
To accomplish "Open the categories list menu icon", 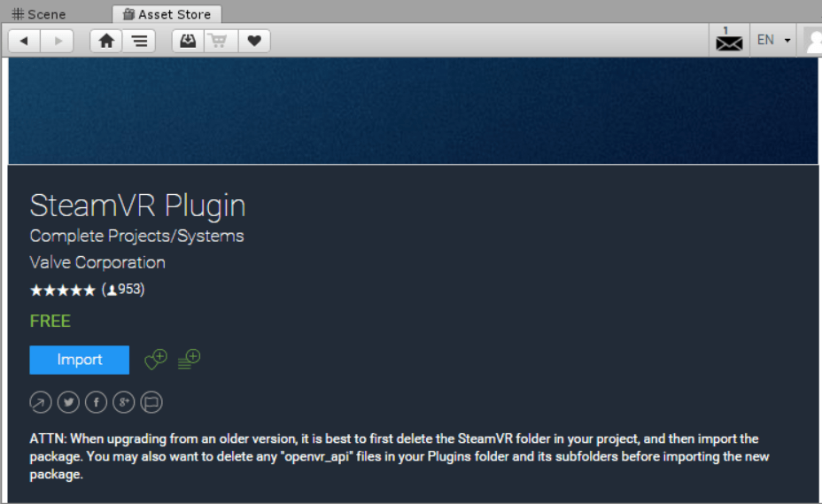I will click(139, 41).
